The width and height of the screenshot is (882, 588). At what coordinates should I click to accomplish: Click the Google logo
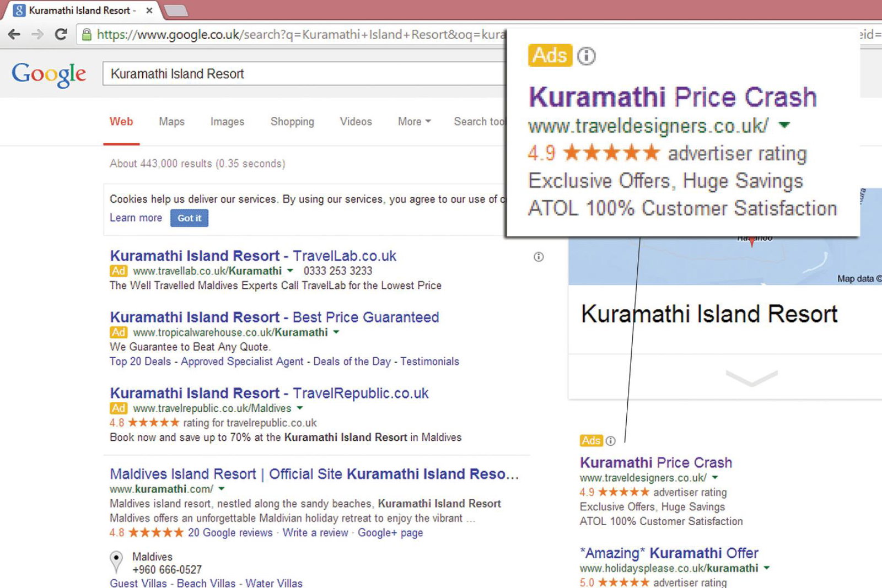[49, 74]
